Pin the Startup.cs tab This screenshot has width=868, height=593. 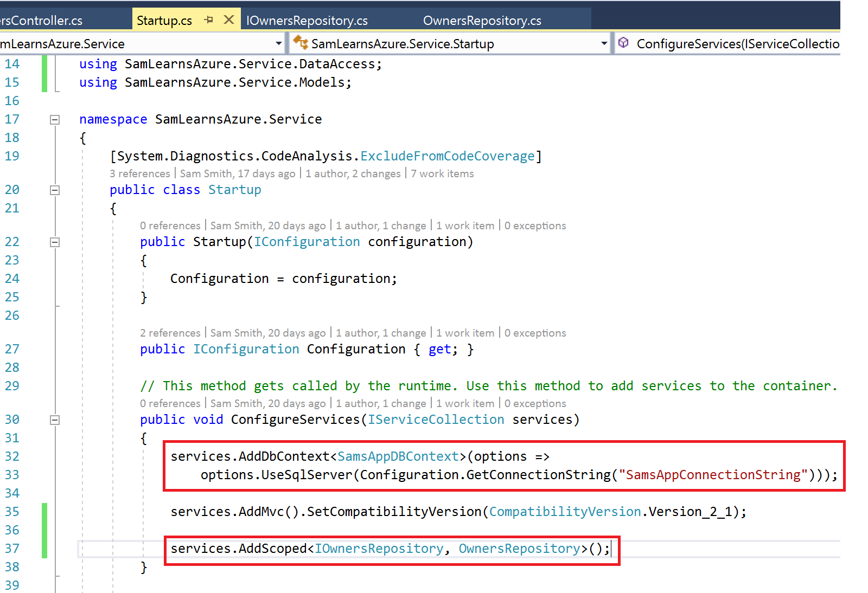coord(209,20)
